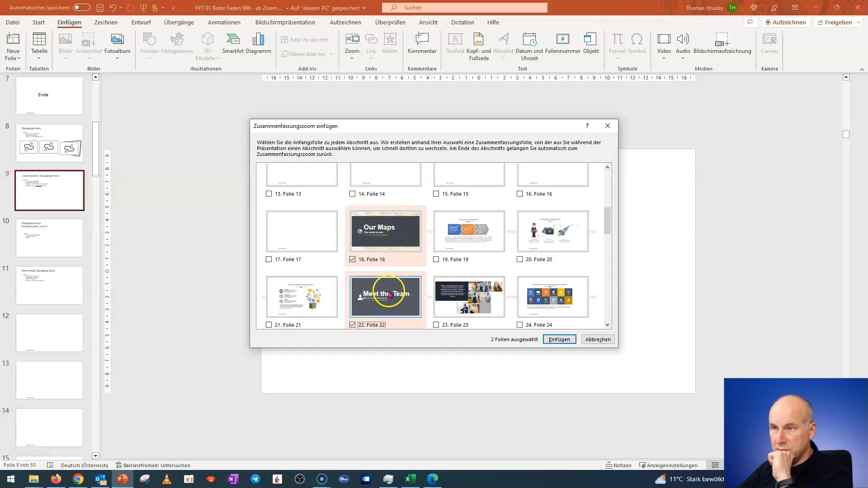This screenshot has width=868, height=488.
Task: Open OneNote from the taskbar
Action: pos(233,479)
